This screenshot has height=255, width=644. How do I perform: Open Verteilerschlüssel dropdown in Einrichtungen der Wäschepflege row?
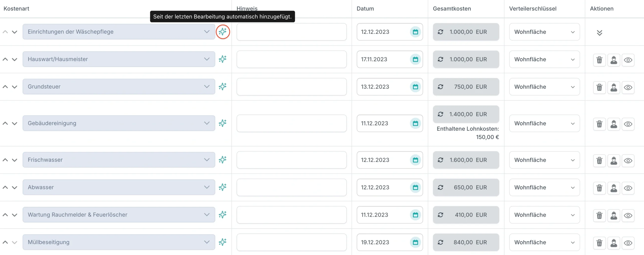(x=544, y=32)
